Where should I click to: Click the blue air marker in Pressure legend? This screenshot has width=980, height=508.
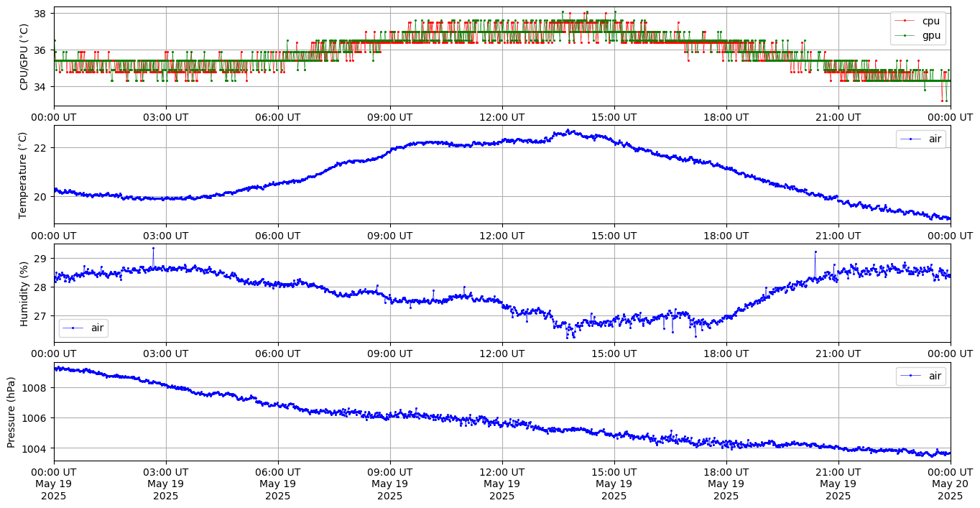coord(911,376)
